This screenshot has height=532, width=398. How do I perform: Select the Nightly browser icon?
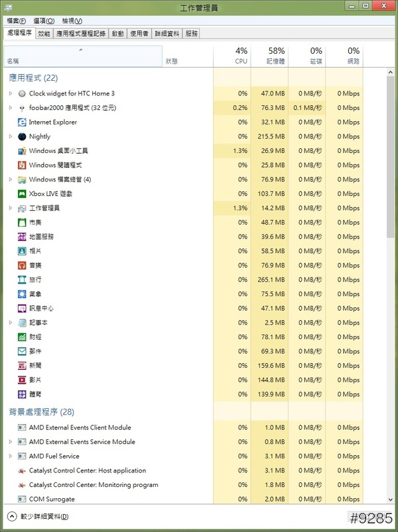[22, 136]
